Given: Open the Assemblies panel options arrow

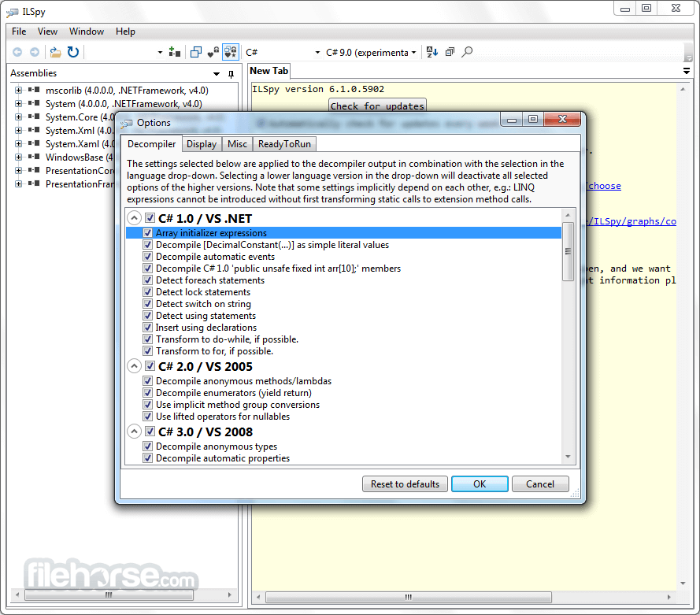Looking at the screenshot, I should click(217, 74).
